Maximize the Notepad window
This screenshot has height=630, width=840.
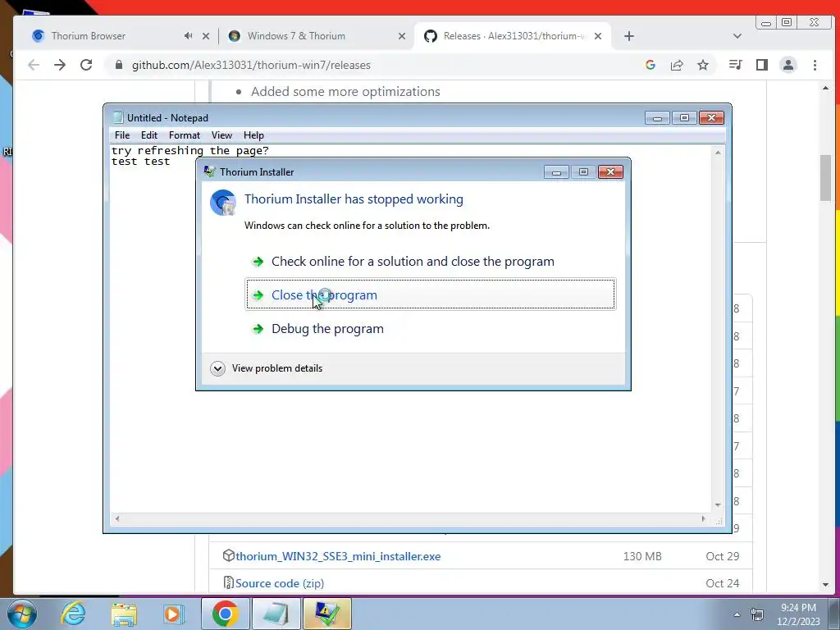point(684,118)
